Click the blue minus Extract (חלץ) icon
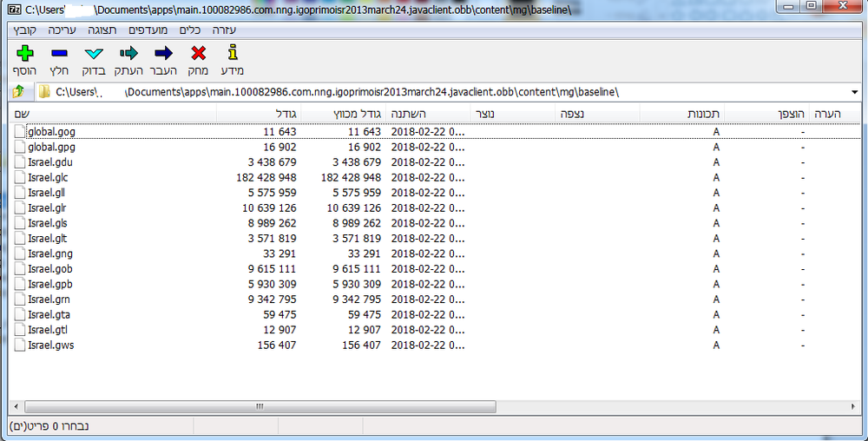 pos(59,53)
